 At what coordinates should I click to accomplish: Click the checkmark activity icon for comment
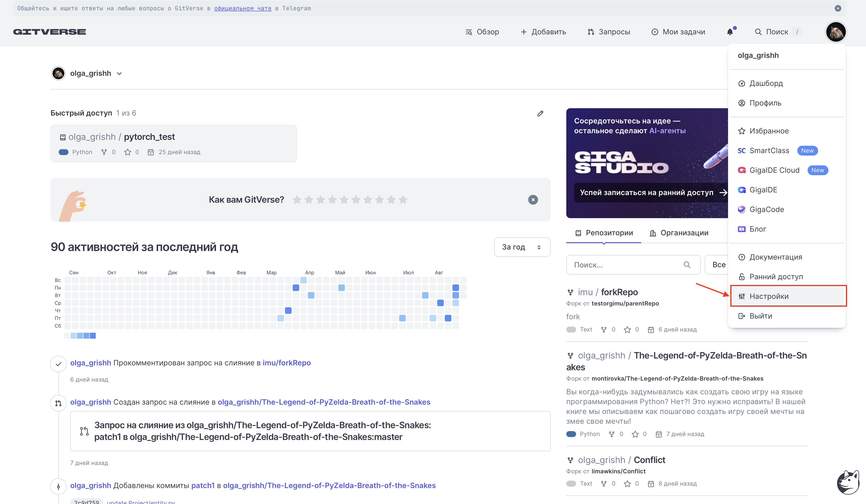pyautogui.click(x=58, y=363)
